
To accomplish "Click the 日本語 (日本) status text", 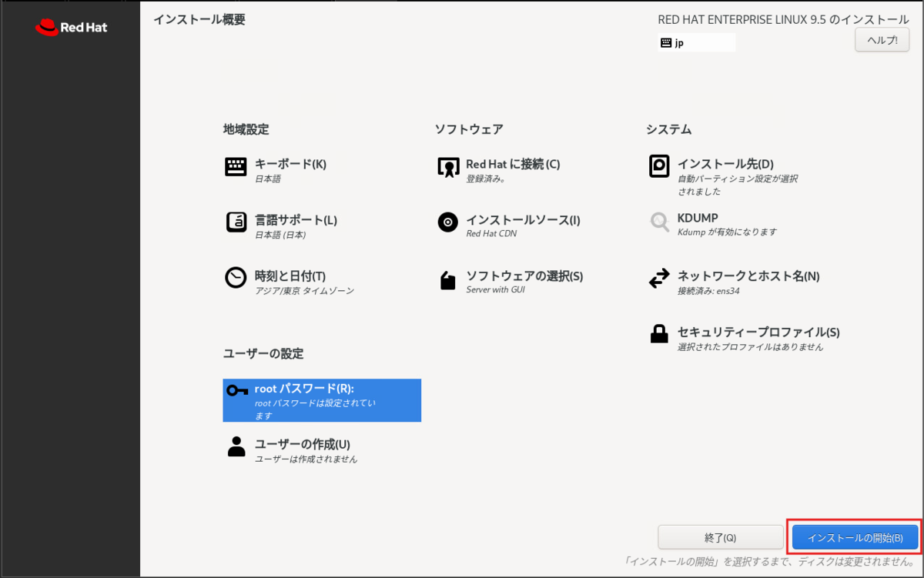I will pyautogui.click(x=280, y=235).
